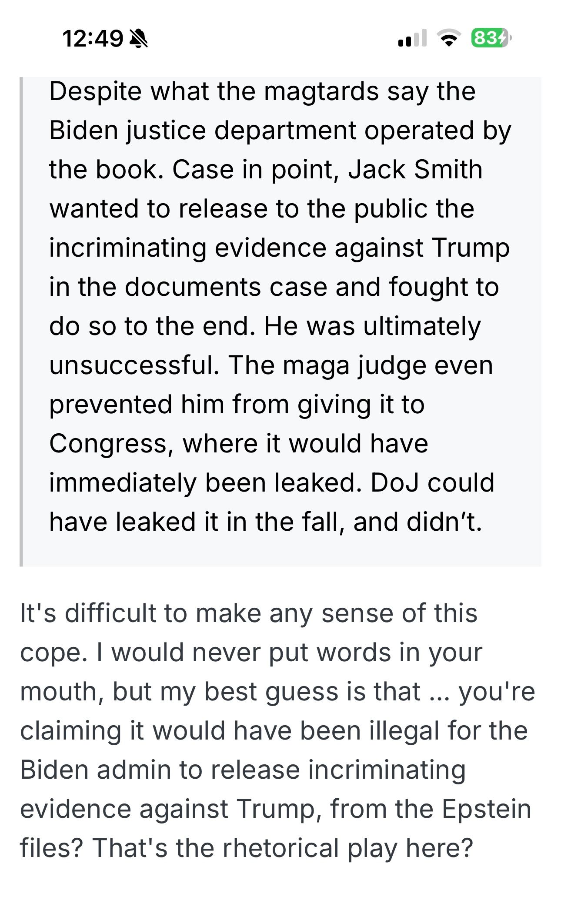Tap the cellular signal bars icon
Image resolution: width=561 pixels, height=924 pixels.
412,39
